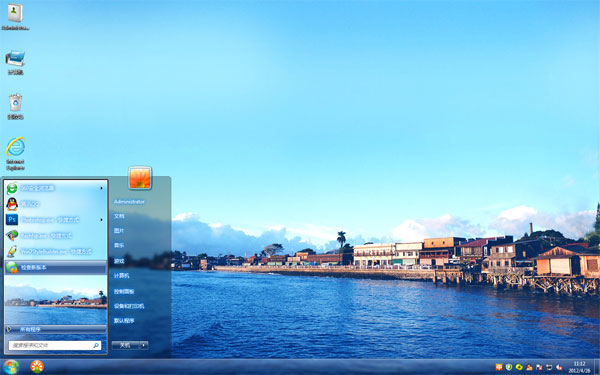This screenshot has height=375, width=600.
Task: Open the Internet Explorer desktop icon
Action: click(x=15, y=153)
